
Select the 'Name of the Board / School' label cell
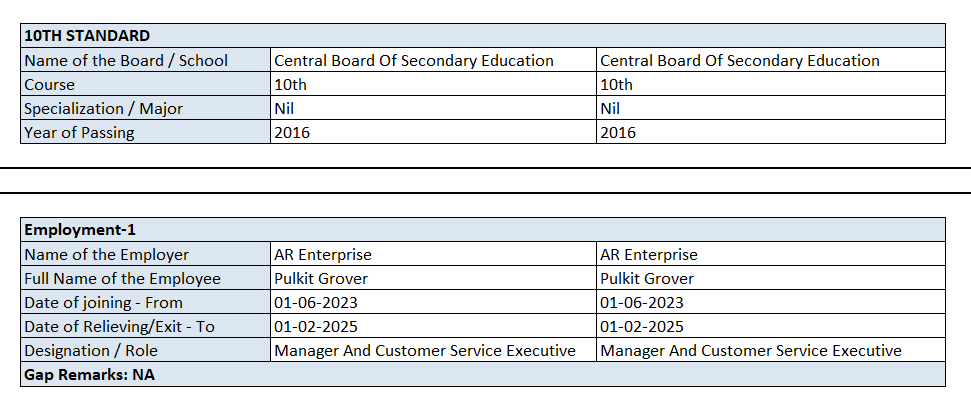pos(126,60)
